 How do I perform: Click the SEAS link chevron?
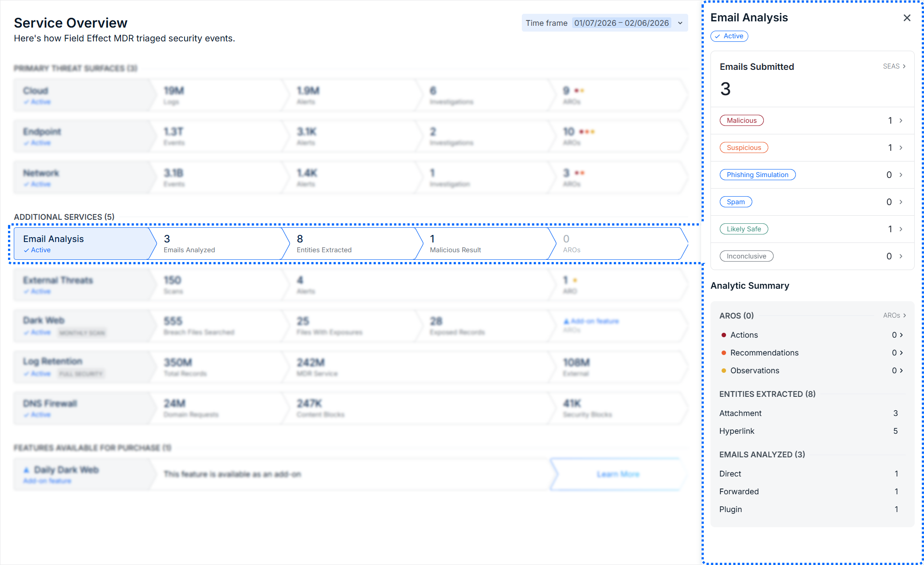point(904,66)
